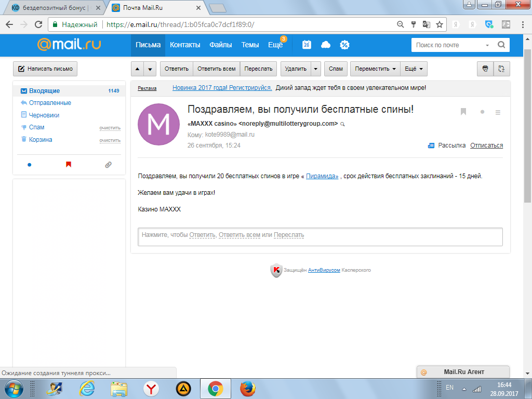Open Yandex browser from taskbar
Viewport: 532px width, 399px height.
[x=151, y=389]
